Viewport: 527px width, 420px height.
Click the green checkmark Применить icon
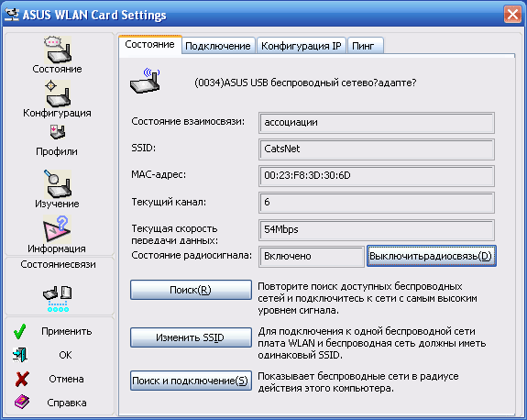click(20, 331)
